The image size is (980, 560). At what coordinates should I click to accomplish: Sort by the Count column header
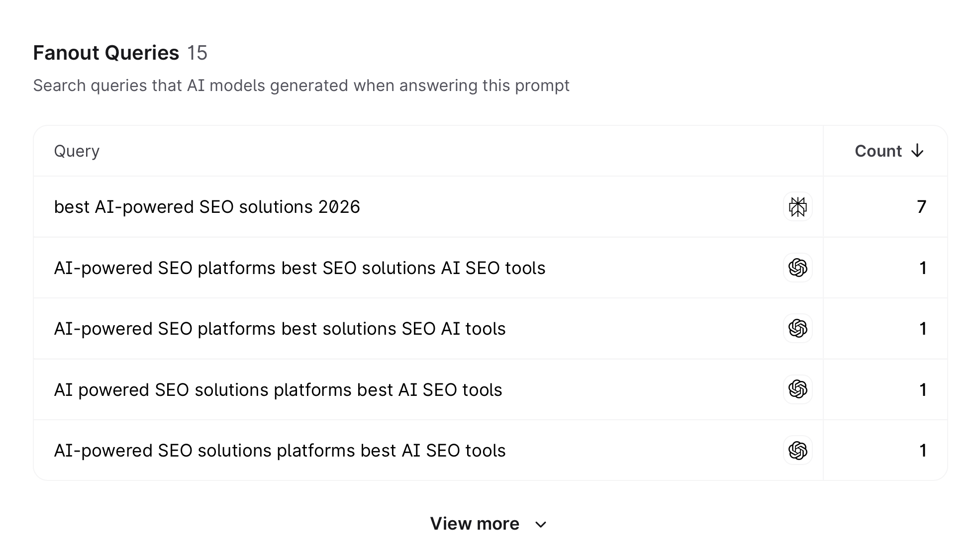878,151
